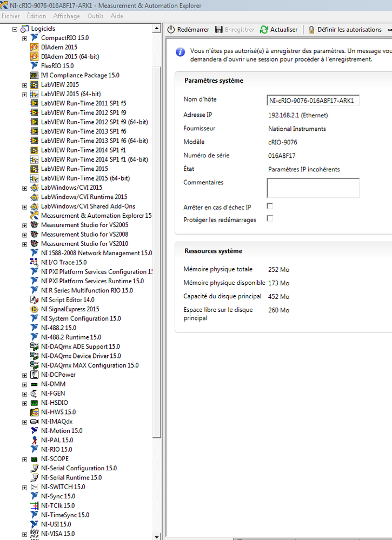Select the NI-FGEN icon

(x=34, y=394)
